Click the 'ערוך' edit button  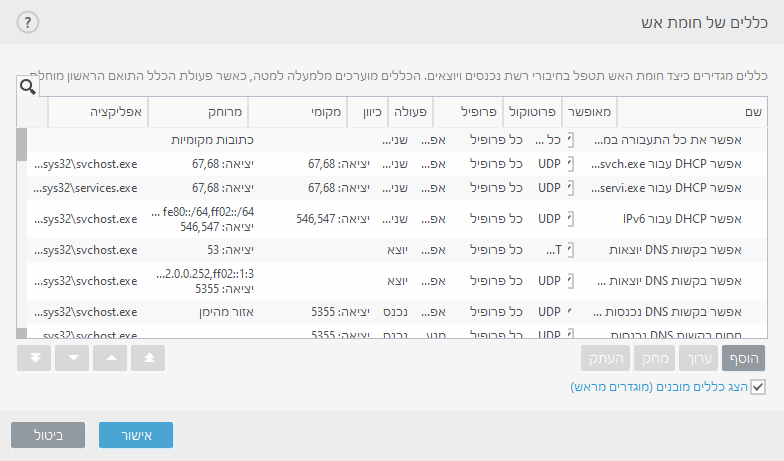point(698,358)
